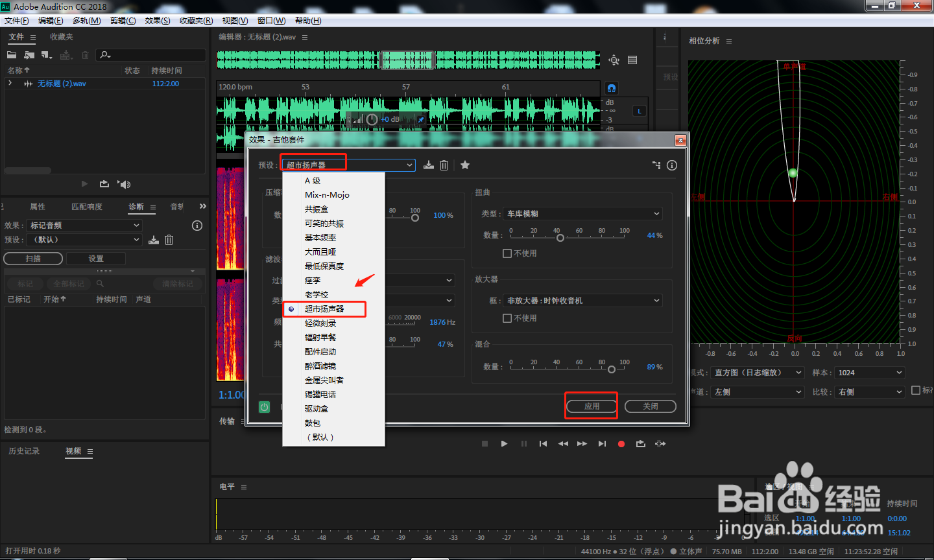Select 超市扬声器 preset radio item
The image size is (934, 560).
tap(324, 309)
